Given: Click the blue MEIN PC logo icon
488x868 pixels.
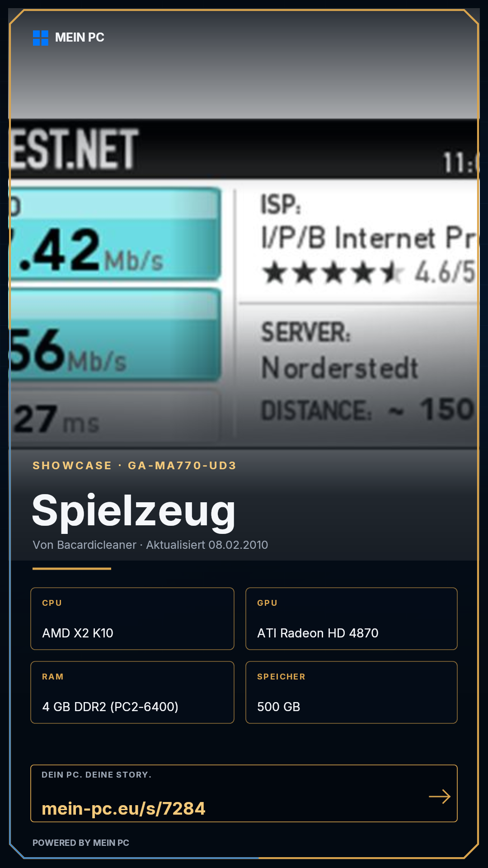Looking at the screenshot, I should [41, 38].
